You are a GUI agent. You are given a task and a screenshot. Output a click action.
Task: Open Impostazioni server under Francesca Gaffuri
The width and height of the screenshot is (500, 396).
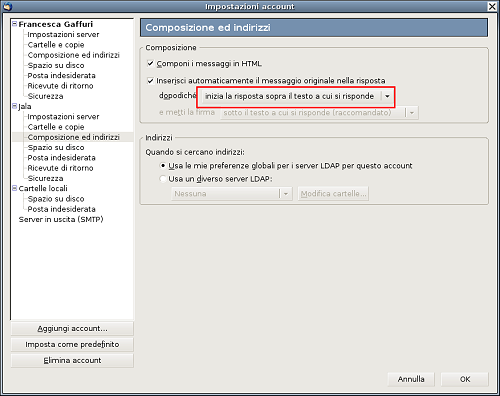click(x=63, y=34)
